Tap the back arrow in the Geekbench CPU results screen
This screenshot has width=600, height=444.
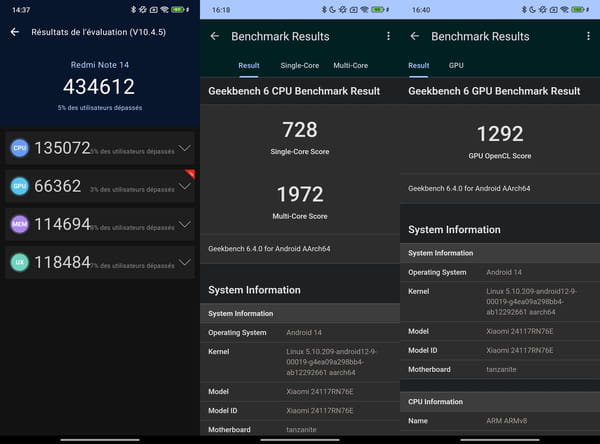coord(215,36)
